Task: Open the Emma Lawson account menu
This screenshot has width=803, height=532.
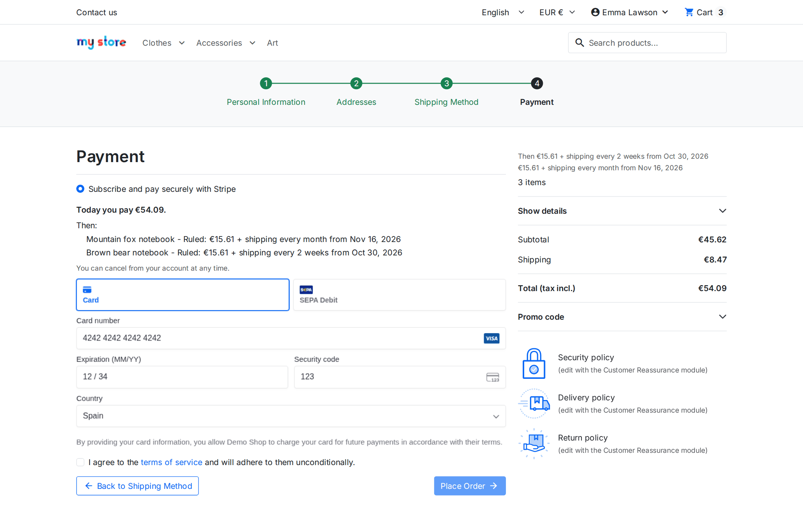Action: click(630, 12)
